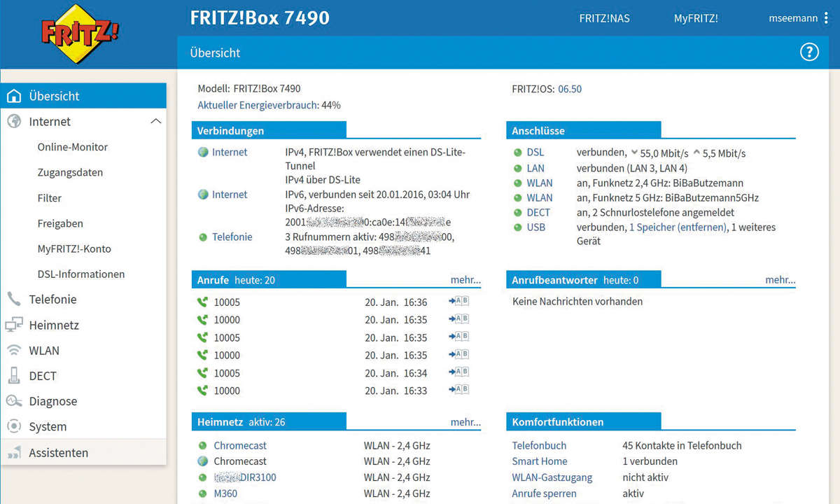The image size is (840, 504).
Task: Click green dot beside Telefonie connection
Action: [203, 237]
